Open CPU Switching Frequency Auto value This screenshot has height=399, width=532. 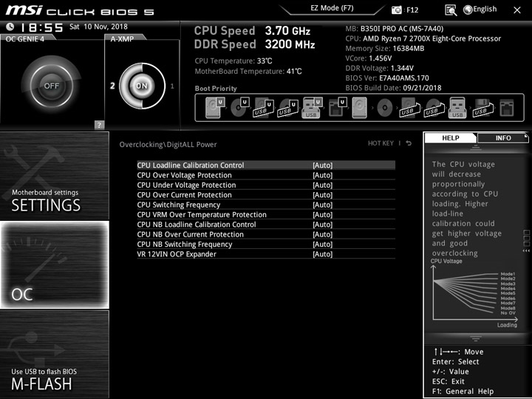click(323, 205)
